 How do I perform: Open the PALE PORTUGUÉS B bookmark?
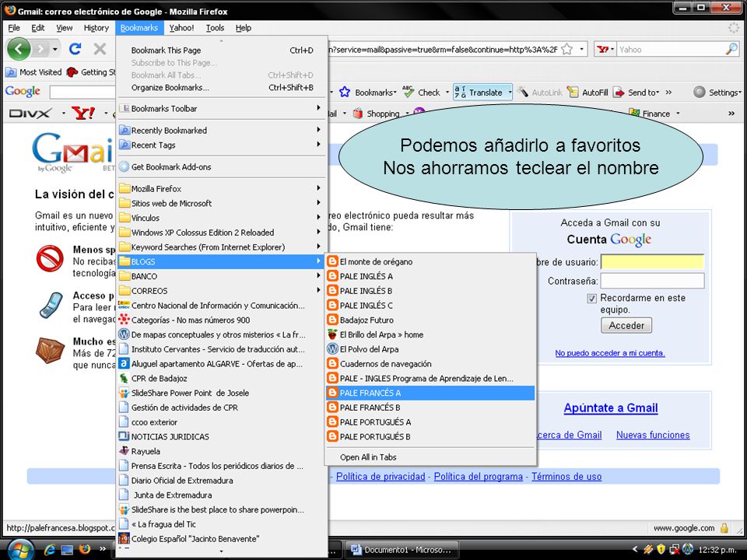(430, 436)
